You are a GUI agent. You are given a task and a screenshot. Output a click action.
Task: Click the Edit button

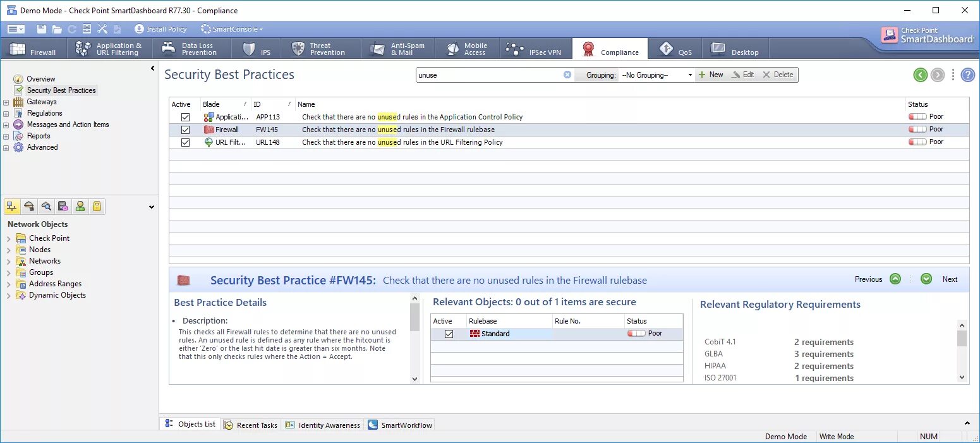(742, 75)
